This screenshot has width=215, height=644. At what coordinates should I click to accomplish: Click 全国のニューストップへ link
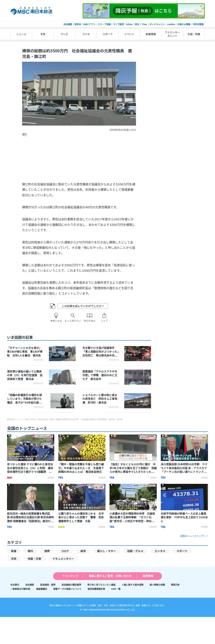pyautogui.click(x=194, y=536)
